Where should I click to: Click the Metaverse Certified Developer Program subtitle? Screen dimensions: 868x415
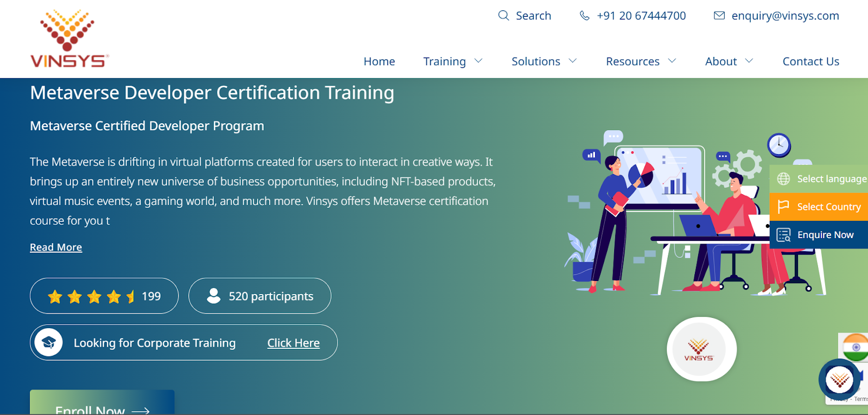tap(147, 126)
